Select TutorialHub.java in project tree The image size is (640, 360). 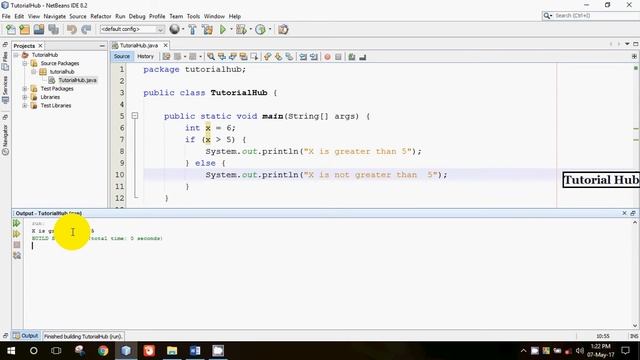click(x=77, y=80)
